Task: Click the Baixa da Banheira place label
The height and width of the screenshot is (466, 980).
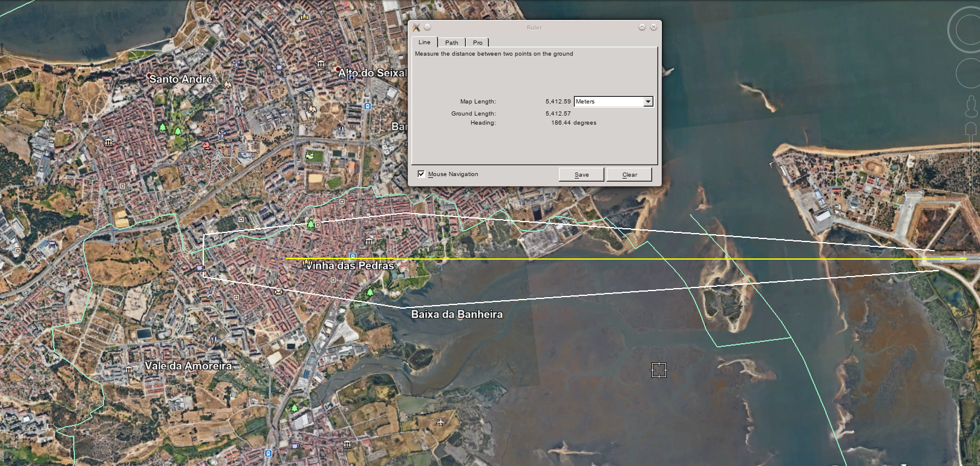Action: coord(457,314)
